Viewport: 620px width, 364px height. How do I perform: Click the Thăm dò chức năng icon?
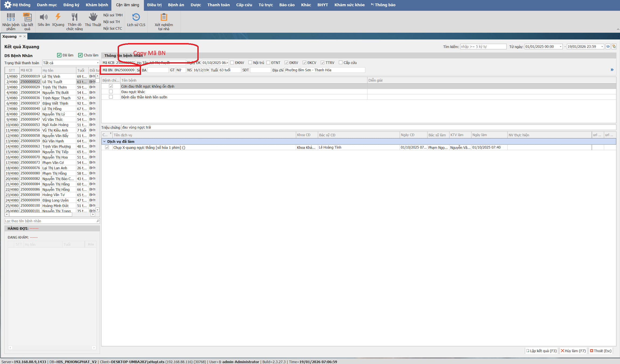click(75, 17)
